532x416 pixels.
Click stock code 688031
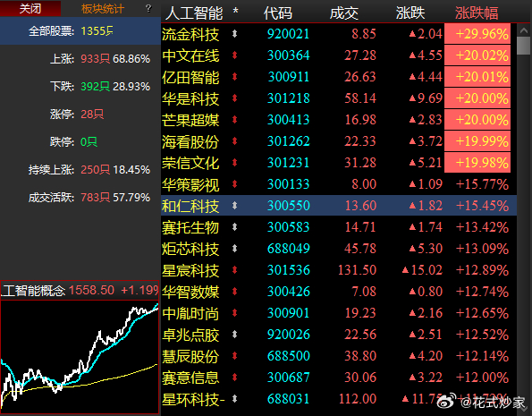[x=289, y=399]
